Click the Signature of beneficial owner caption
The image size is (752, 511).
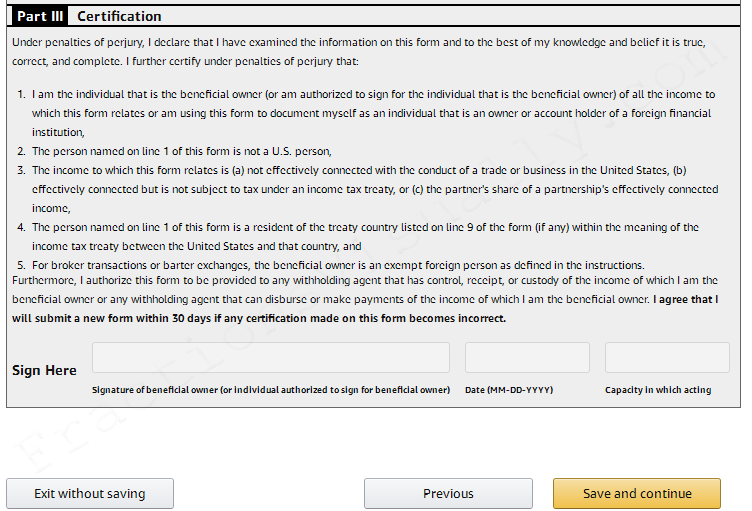[271, 390]
